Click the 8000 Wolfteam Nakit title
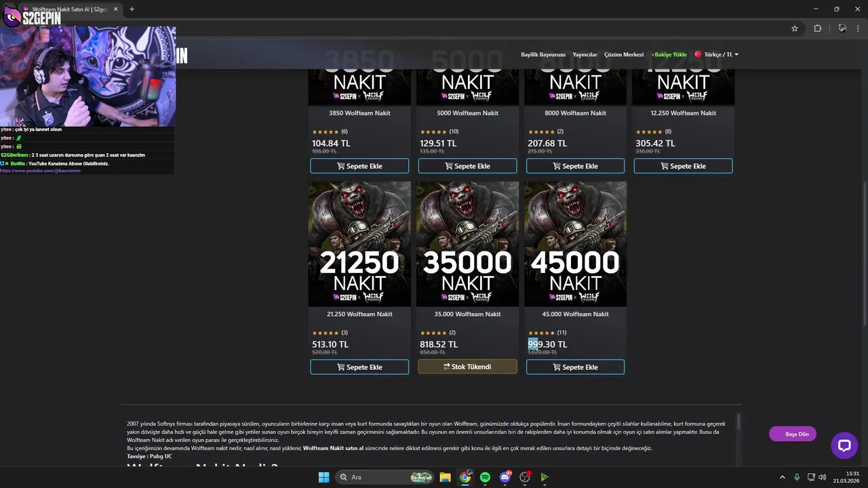Screen dimensions: 868x488 pos(575,113)
